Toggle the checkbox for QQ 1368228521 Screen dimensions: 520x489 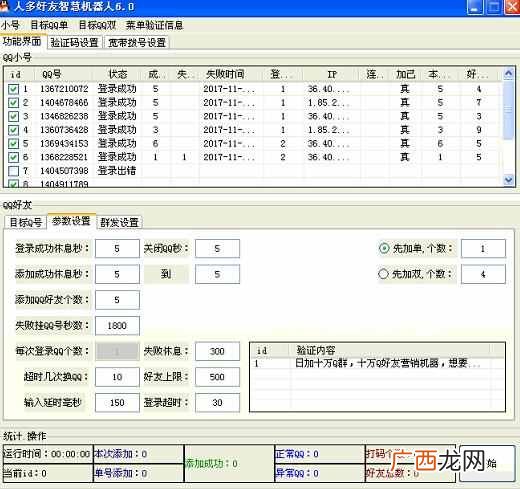tap(13, 157)
